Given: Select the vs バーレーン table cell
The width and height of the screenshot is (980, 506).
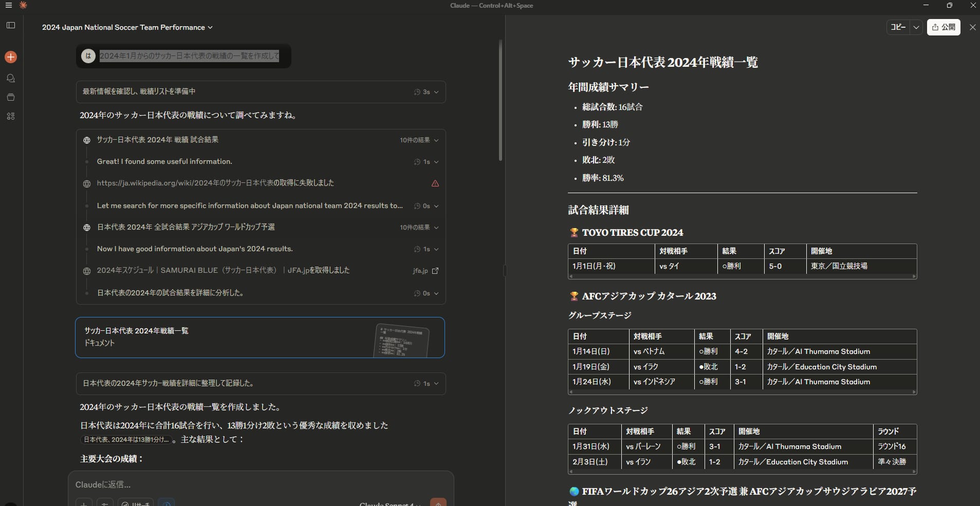Looking at the screenshot, I should [x=646, y=446].
